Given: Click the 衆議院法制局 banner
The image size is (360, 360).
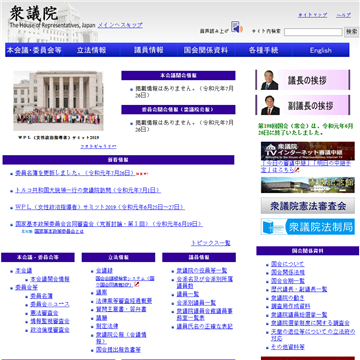Looking at the screenshot, I should tap(308, 227).
